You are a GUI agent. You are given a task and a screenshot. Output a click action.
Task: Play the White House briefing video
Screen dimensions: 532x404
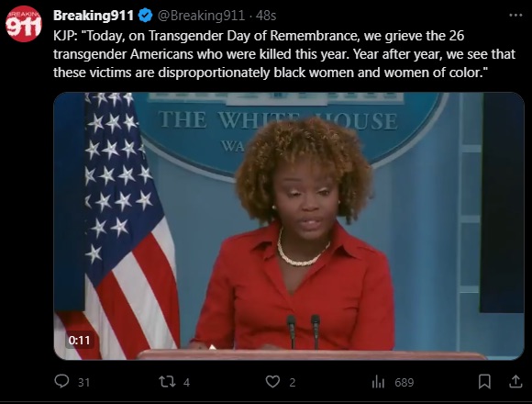(289, 226)
